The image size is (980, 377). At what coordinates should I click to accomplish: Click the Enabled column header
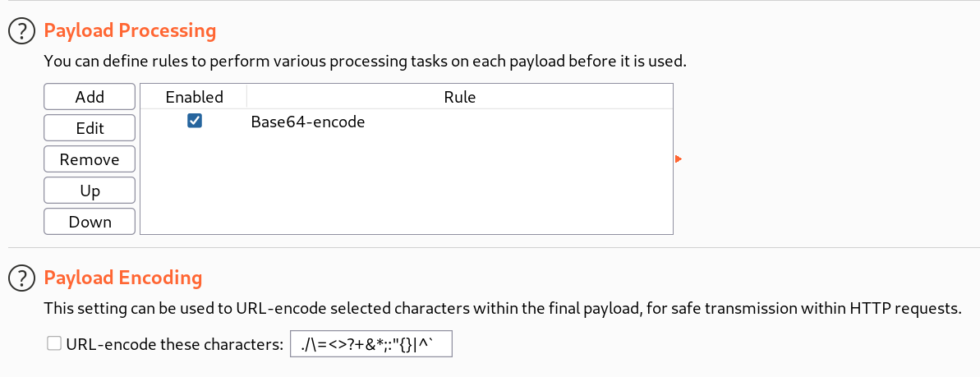coord(194,97)
